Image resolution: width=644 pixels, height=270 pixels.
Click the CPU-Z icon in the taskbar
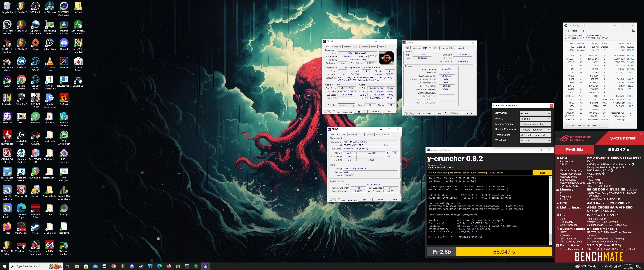click(x=206, y=266)
